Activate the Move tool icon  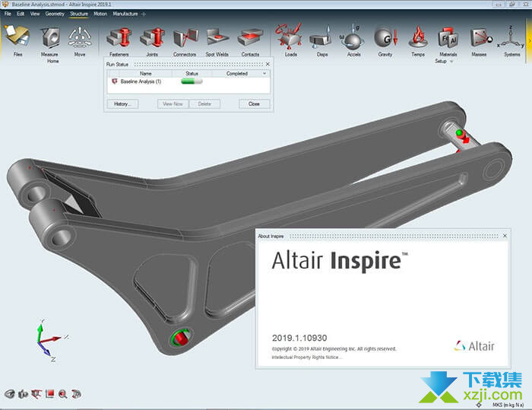(x=80, y=37)
